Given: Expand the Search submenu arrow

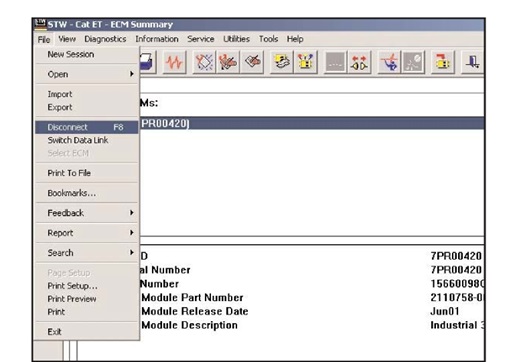Looking at the screenshot, I should (132, 252).
